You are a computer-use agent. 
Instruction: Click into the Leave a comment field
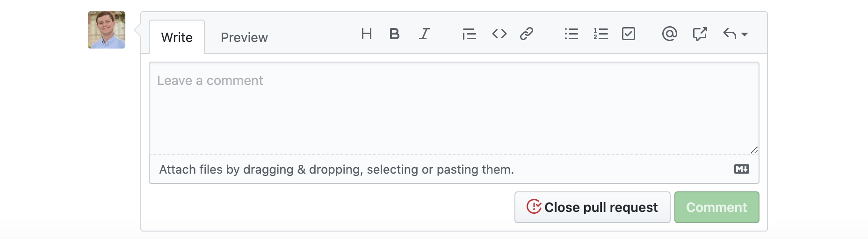[454, 108]
